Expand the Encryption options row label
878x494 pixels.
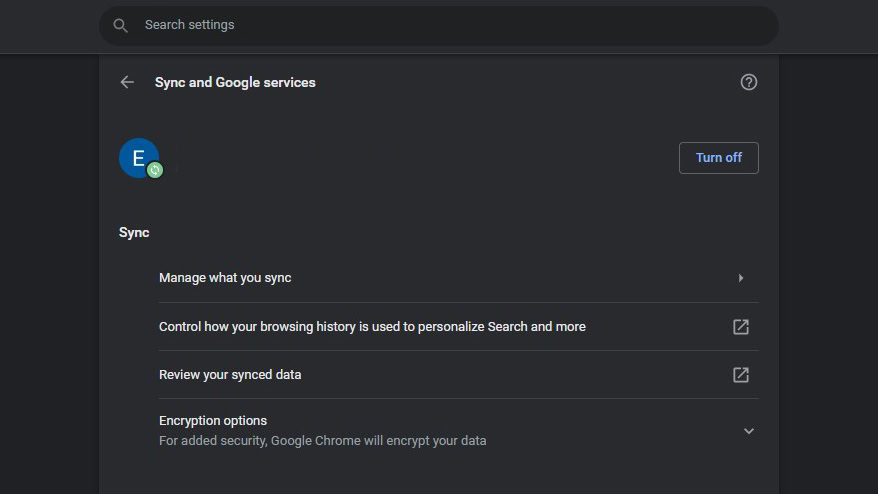213,421
